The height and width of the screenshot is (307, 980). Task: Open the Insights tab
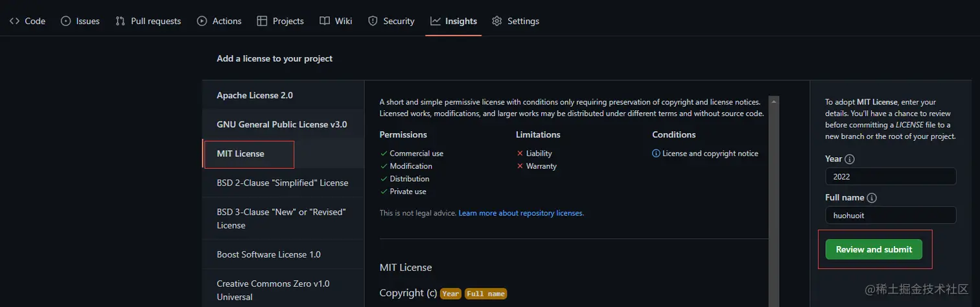(x=454, y=21)
